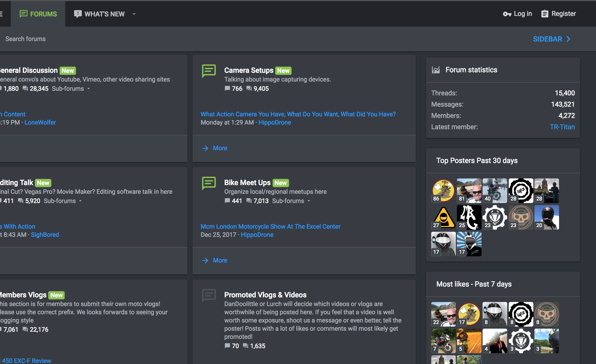596x364 pixels.
Task: Open HippoDrone profile under Camera Setups
Action: [x=275, y=123]
